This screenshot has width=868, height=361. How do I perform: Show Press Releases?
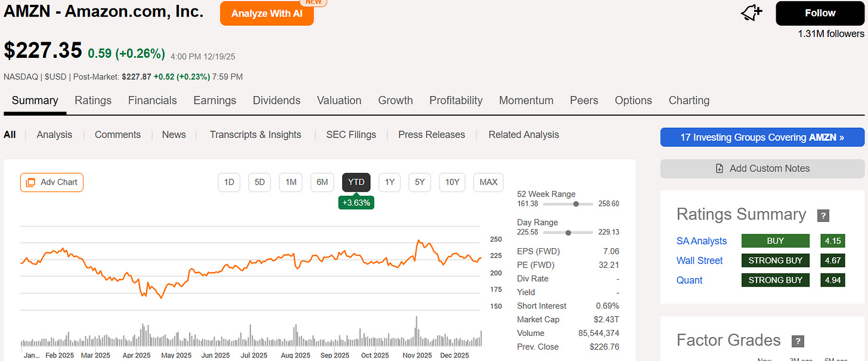tap(432, 134)
